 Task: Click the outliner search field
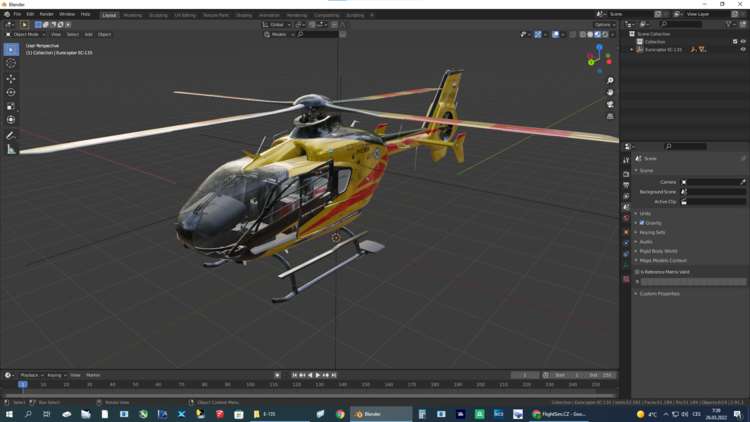click(x=682, y=24)
